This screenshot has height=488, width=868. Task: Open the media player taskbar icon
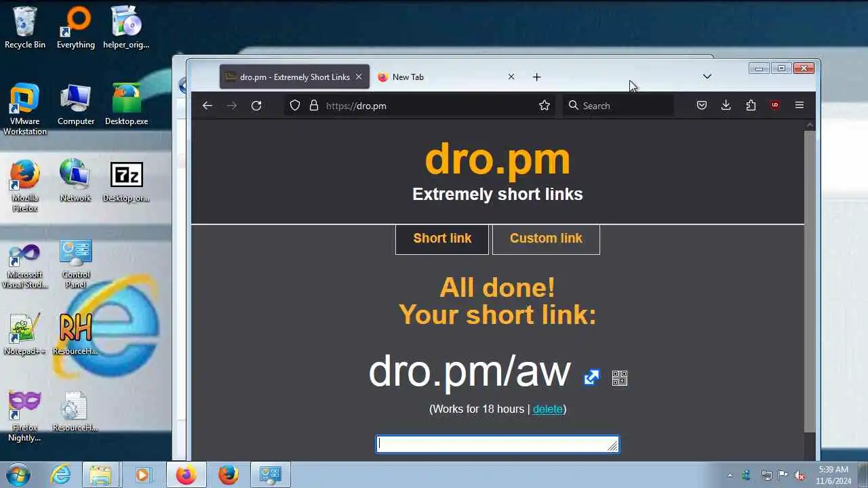click(142, 474)
